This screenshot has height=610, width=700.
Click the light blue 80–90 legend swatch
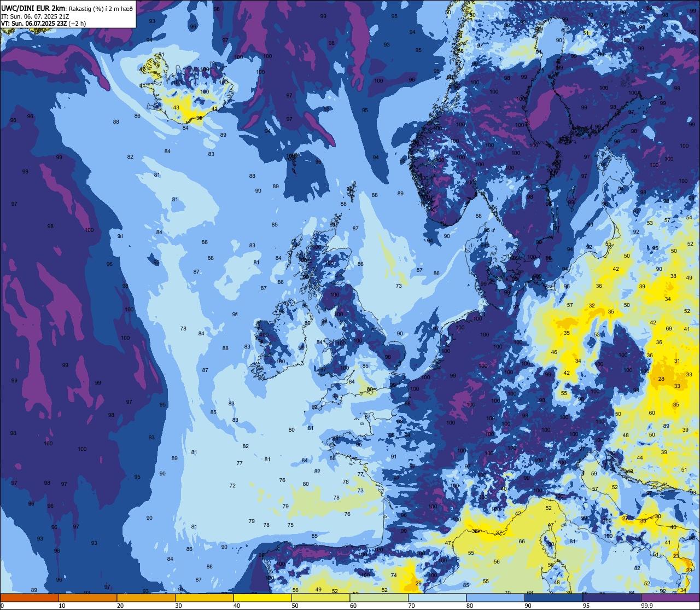[495, 598]
